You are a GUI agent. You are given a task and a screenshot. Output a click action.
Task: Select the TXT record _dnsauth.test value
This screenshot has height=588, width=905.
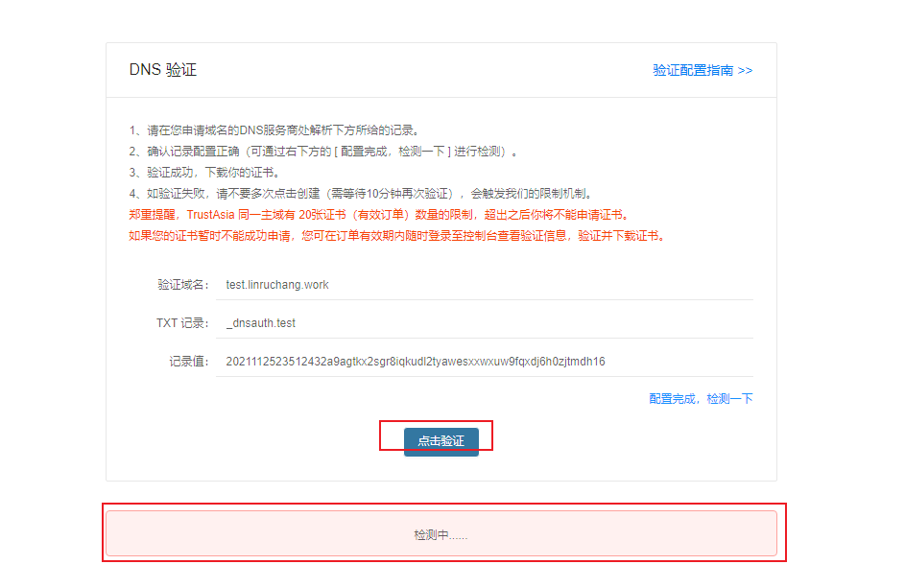(485, 323)
